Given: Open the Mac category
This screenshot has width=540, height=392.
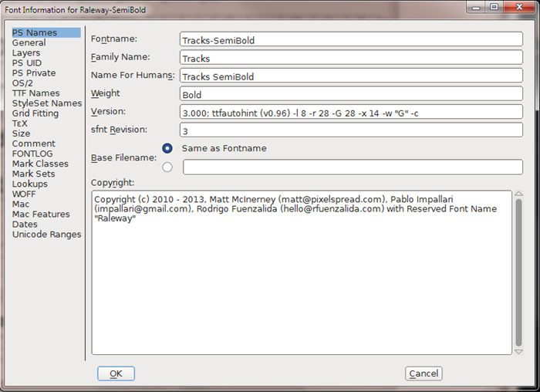Looking at the screenshot, I should (x=21, y=204).
